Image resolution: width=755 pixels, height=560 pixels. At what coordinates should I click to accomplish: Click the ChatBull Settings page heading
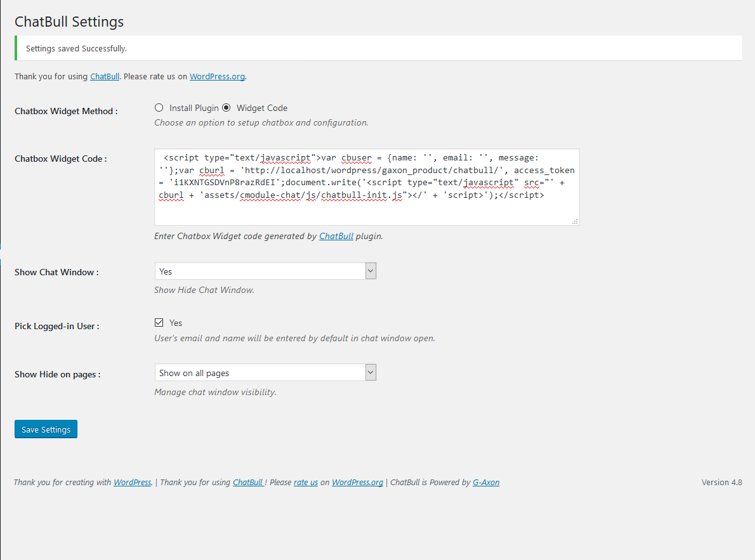(69, 22)
